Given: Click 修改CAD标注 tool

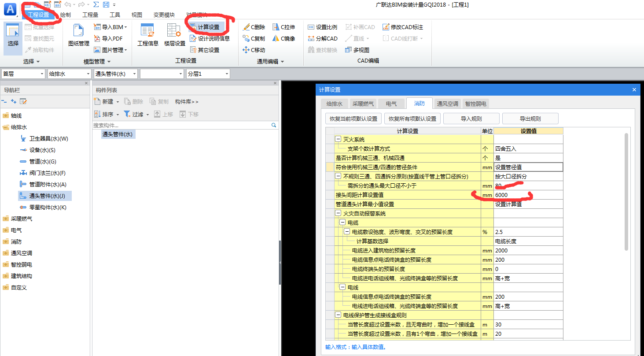Looking at the screenshot, I should (403, 27).
